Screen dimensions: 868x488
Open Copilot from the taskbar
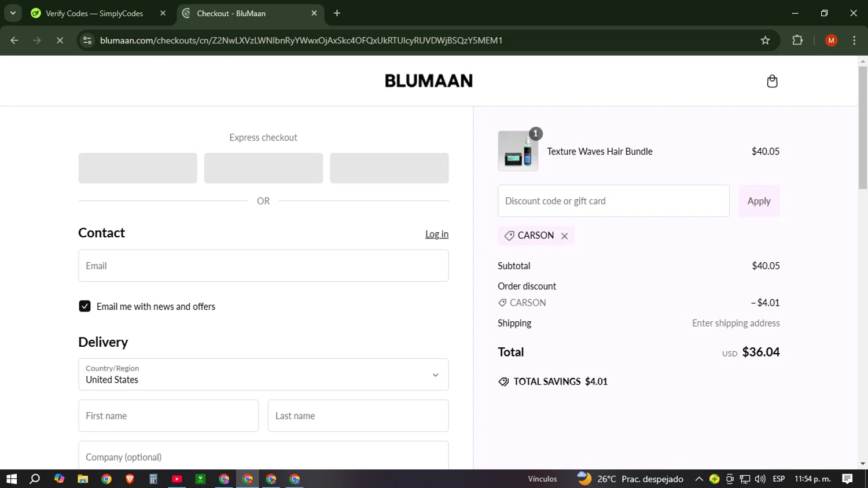[59, 479]
